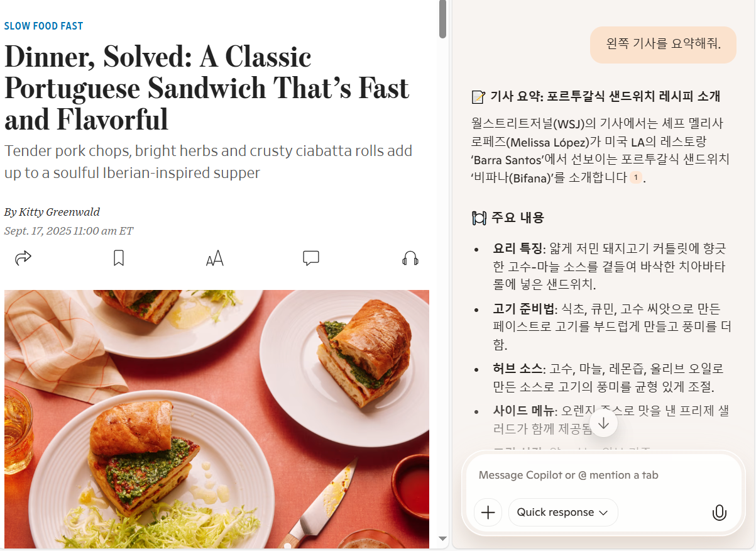Expand the Quick response mode dropdown
This screenshot has width=756, height=551.
pyautogui.click(x=563, y=512)
